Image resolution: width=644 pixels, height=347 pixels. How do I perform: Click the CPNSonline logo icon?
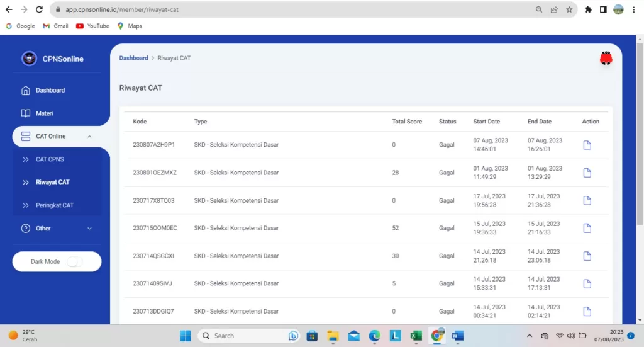[30, 59]
